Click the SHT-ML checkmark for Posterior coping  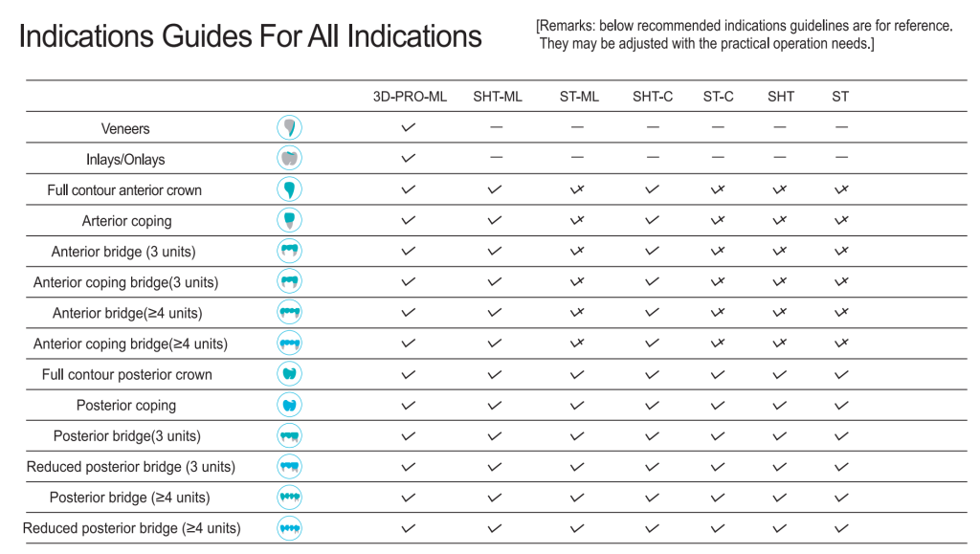pyautogui.click(x=495, y=406)
